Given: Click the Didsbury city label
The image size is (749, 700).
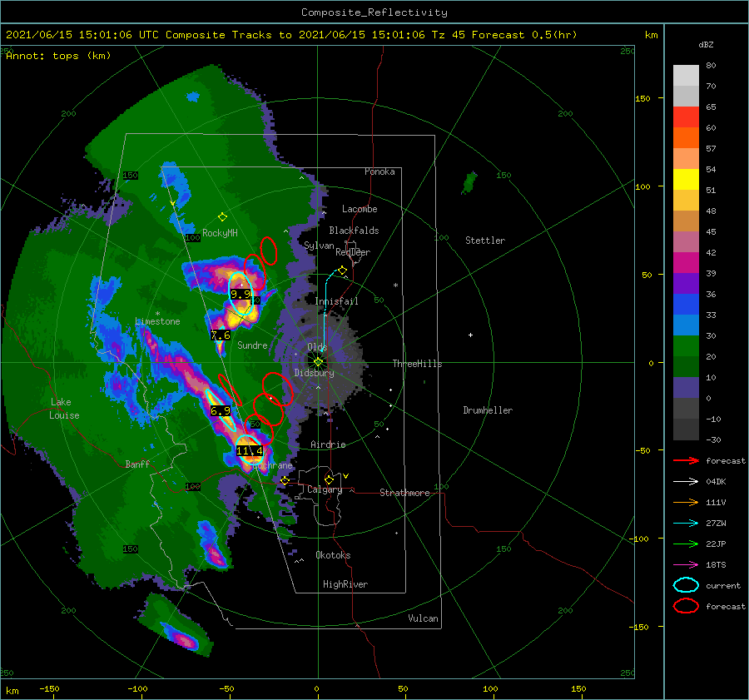Looking at the screenshot, I should pyautogui.click(x=314, y=373).
